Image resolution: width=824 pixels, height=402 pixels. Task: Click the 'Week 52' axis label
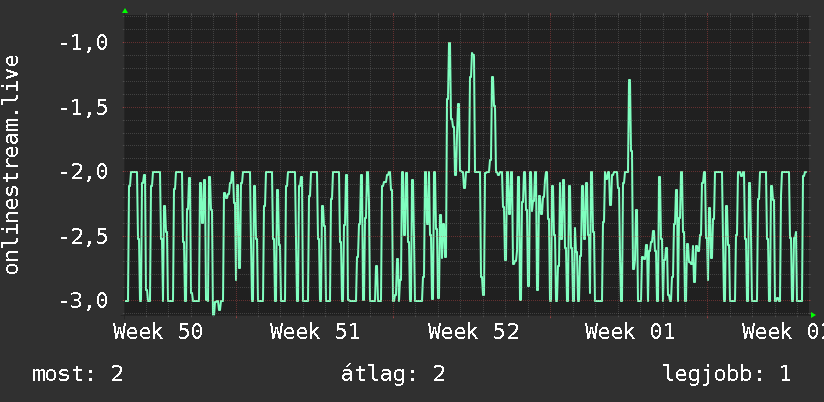pyautogui.click(x=473, y=332)
